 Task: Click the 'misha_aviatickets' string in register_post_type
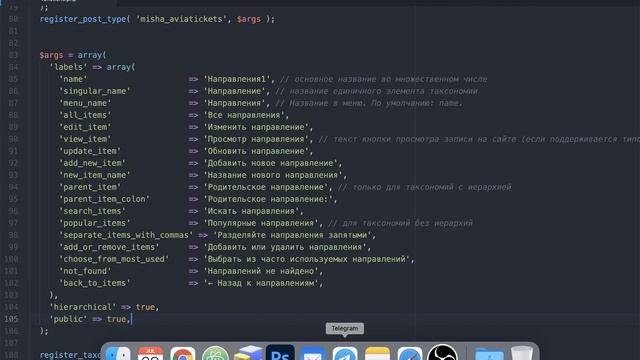coord(181,19)
